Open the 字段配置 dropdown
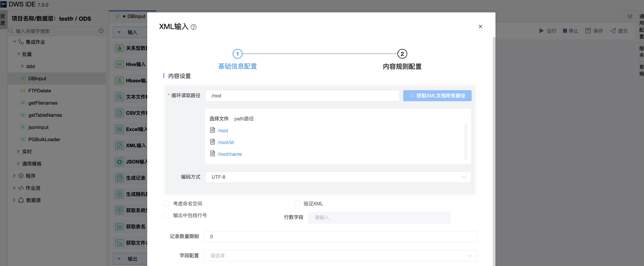The width and height of the screenshot is (644, 266). 340,256
